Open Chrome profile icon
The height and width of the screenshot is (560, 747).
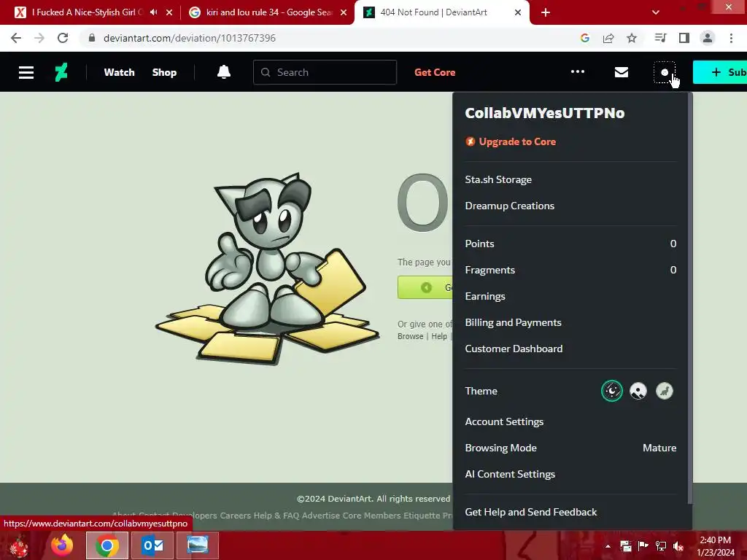(708, 38)
